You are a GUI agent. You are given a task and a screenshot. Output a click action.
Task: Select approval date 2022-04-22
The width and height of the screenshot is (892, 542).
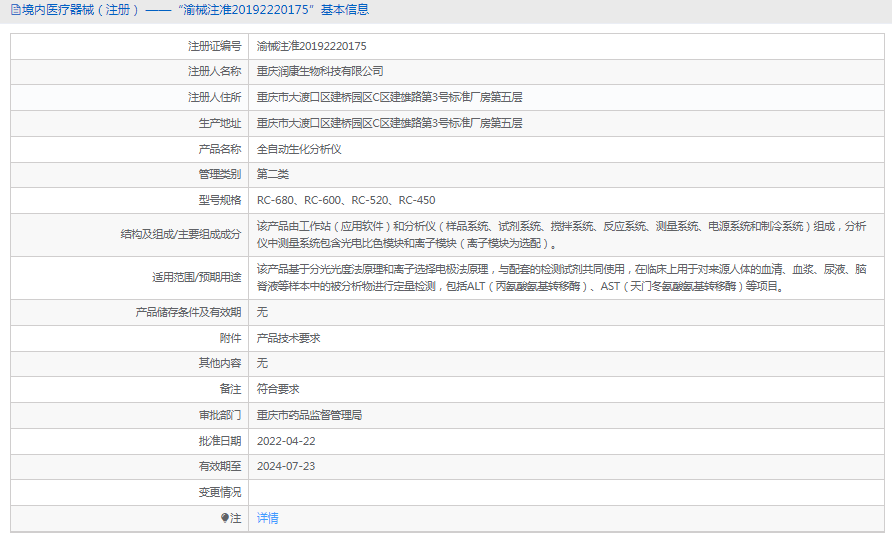point(286,441)
